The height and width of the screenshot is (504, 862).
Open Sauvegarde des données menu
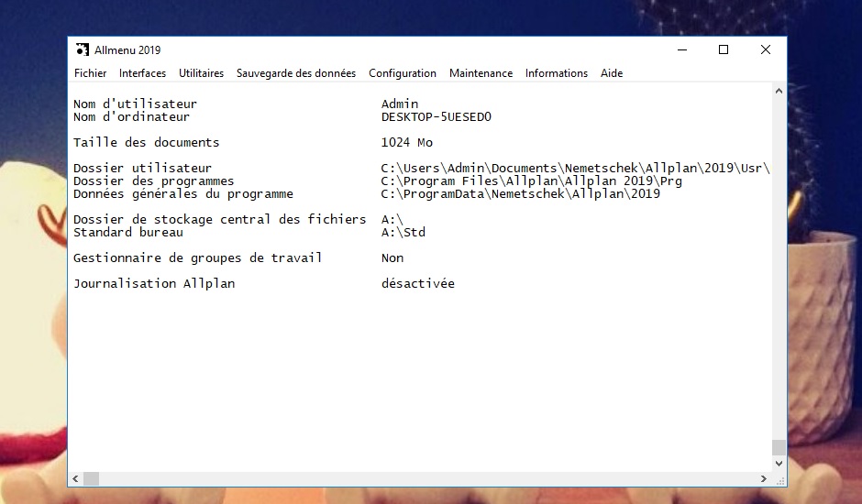click(296, 73)
